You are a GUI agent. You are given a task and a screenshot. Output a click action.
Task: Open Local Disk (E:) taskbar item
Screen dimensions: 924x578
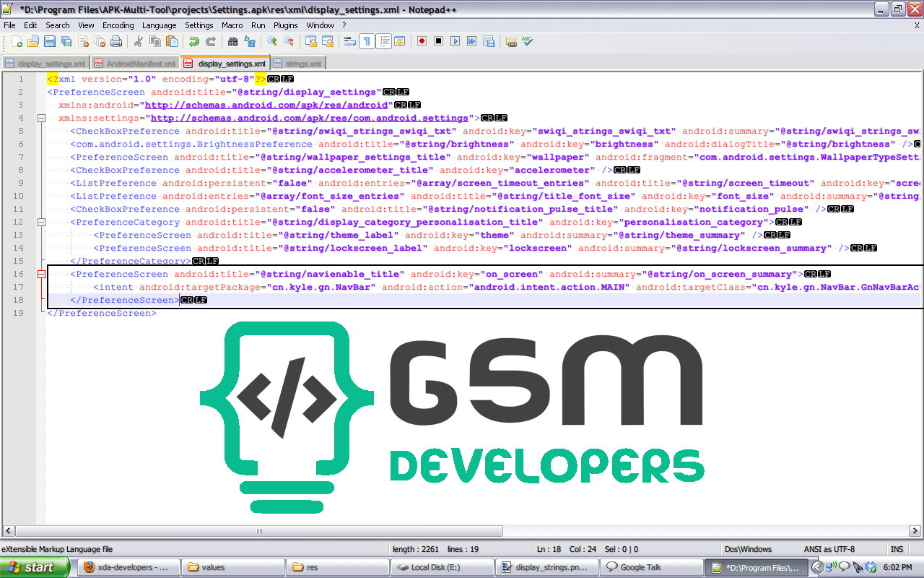[x=443, y=567]
